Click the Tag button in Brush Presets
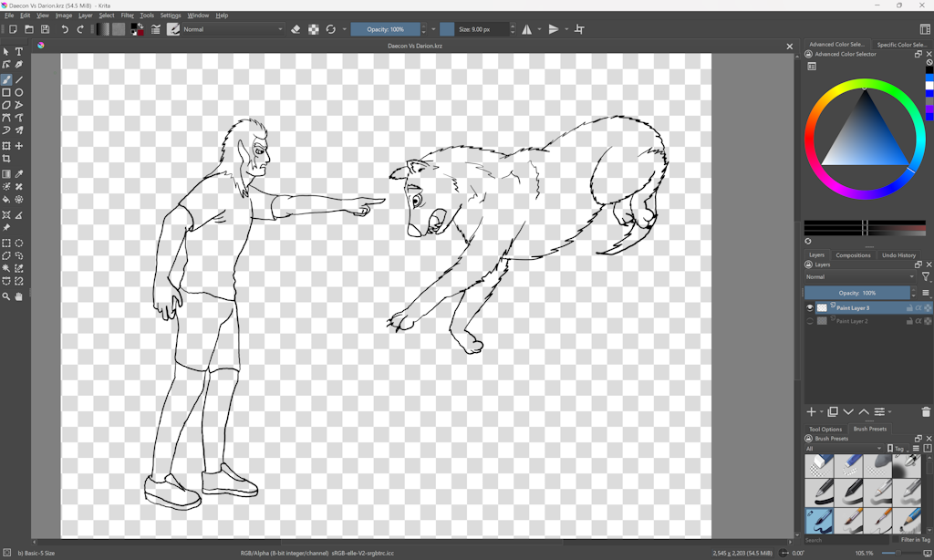The height and width of the screenshot is (560, 934). pyautogui.click(x=898, y=449)
